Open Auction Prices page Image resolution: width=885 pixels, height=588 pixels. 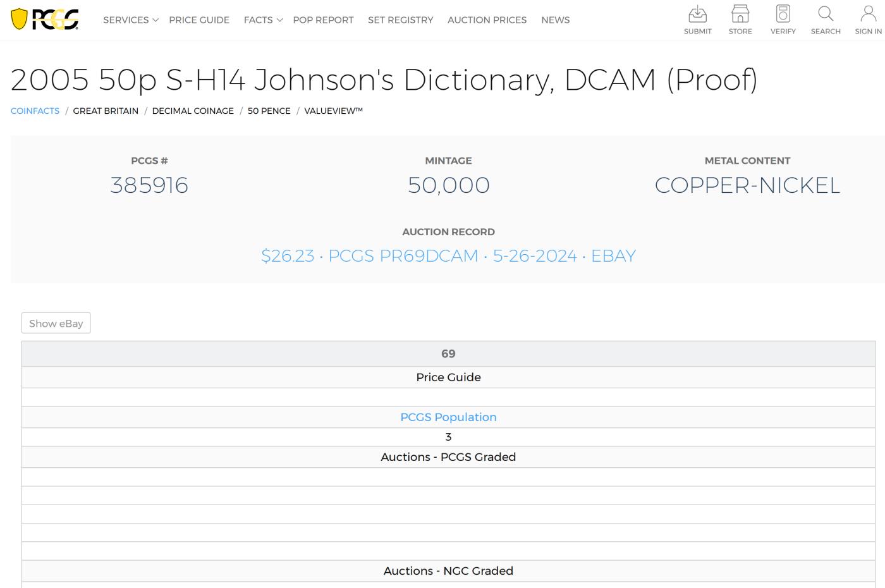(487, 20)
